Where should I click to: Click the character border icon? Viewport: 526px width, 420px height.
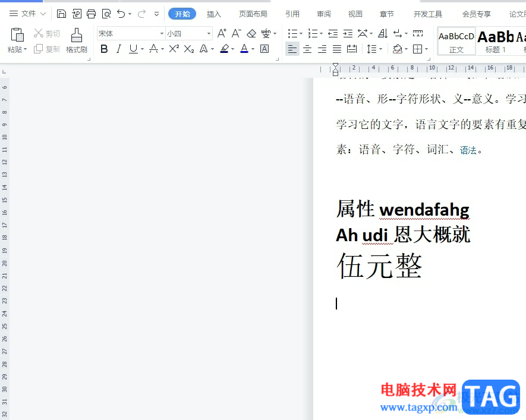[x=264, y=49]
